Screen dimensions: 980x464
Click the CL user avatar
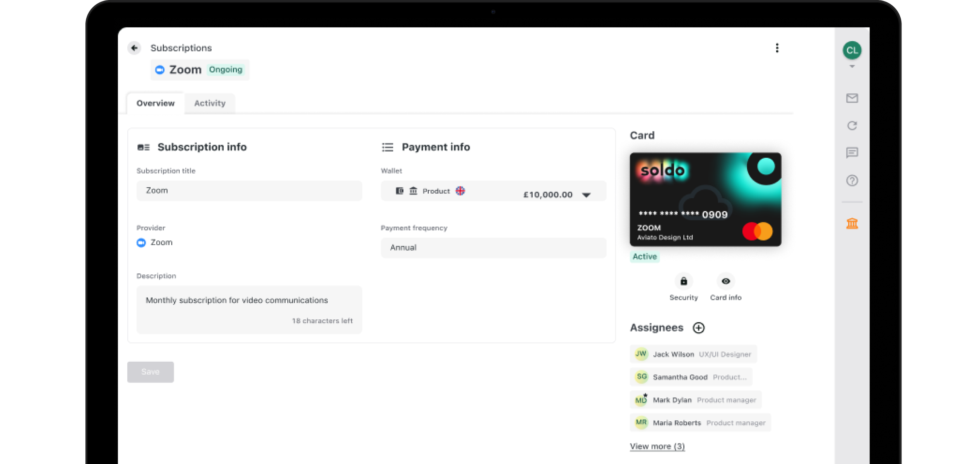(852, 50)
